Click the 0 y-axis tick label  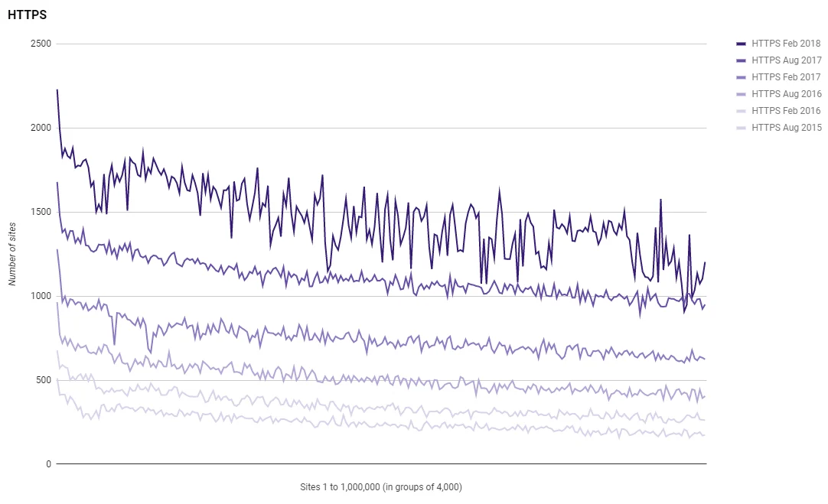click(x=48, y=464)
